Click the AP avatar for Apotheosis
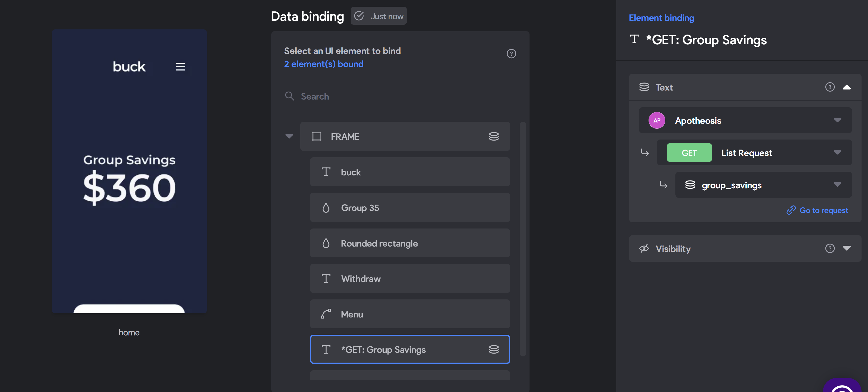868x392 pixels. click(x=657, y=120)
